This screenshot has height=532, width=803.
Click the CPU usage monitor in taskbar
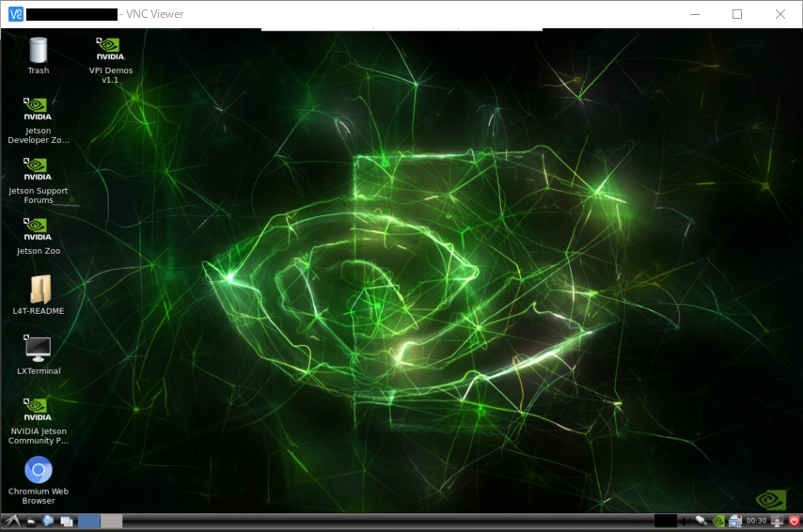pos(665,522)
